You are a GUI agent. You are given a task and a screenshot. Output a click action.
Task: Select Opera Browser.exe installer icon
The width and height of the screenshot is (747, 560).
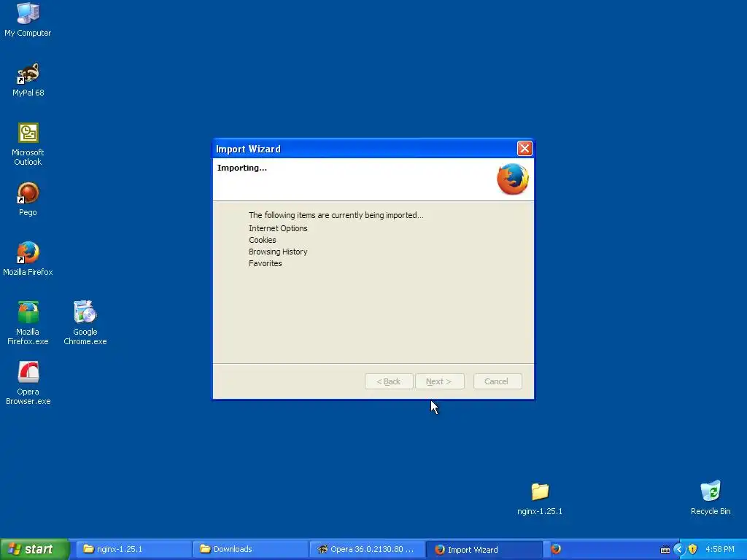click(28, 384)
